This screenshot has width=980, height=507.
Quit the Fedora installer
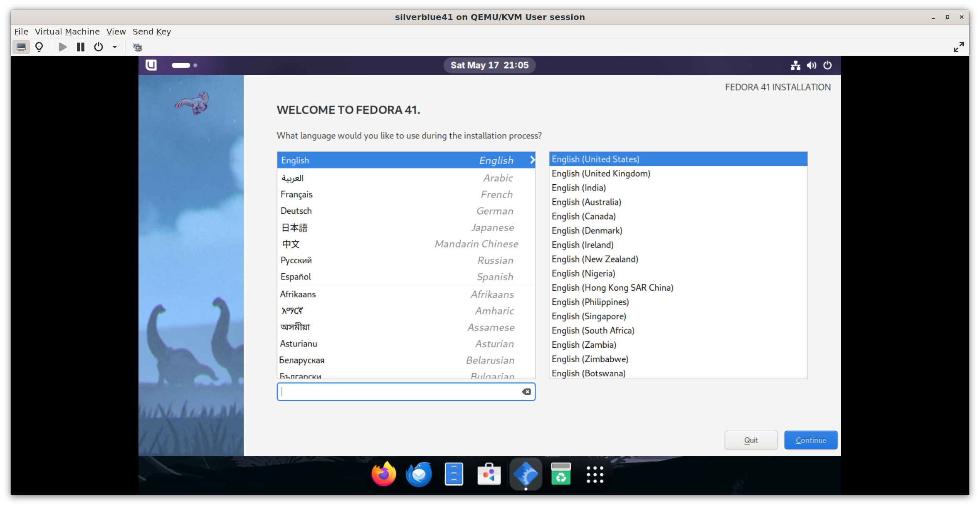(750, 440)
